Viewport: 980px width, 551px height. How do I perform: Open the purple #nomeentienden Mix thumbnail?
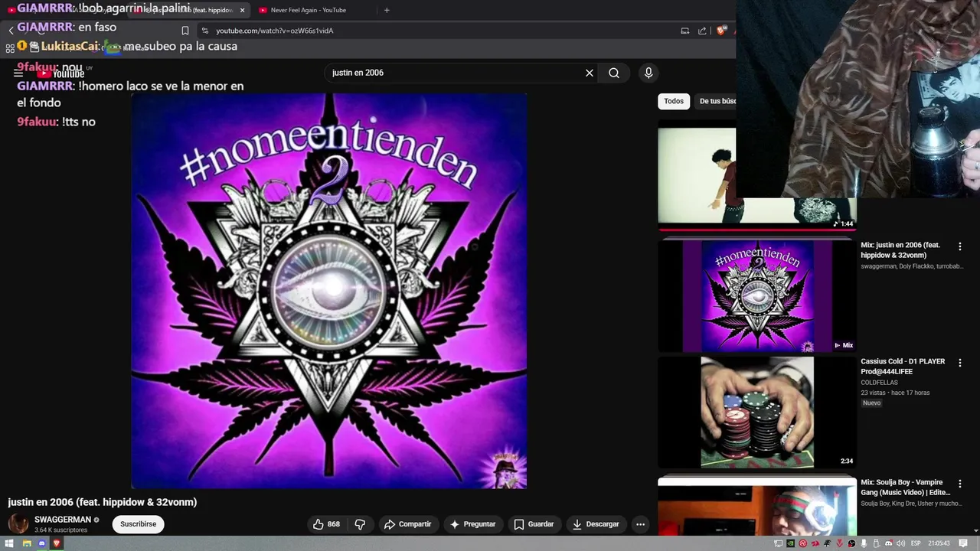click(757, 295)
